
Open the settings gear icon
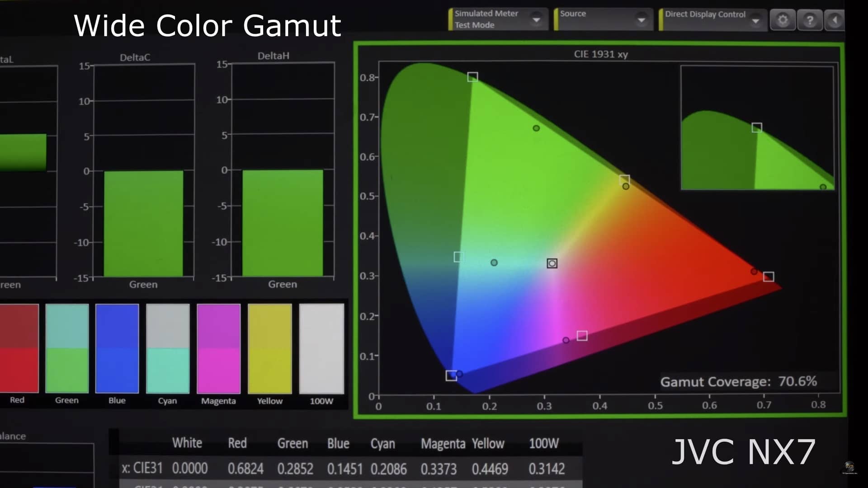coord(783,20)
